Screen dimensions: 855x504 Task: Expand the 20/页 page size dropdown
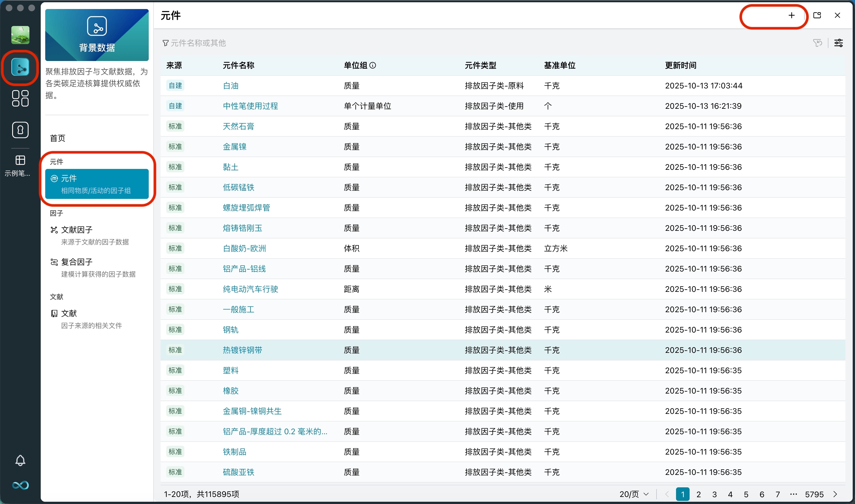[634, 494]
